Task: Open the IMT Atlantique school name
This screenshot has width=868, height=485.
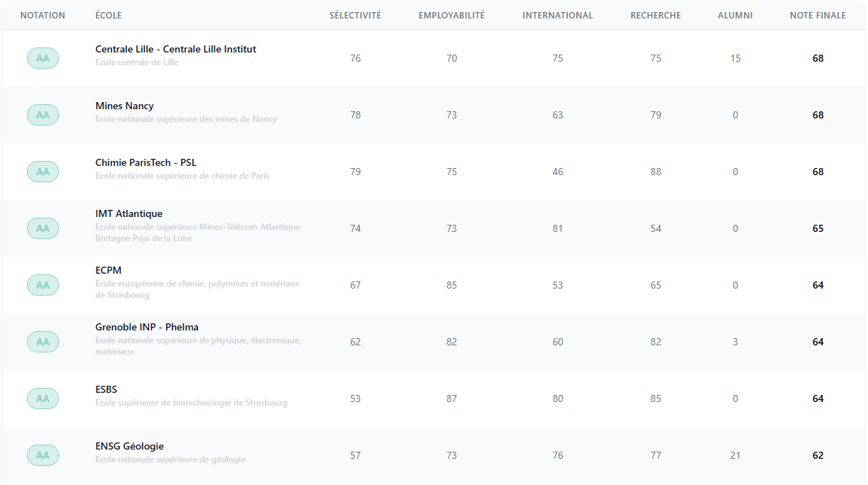Action: pyautogui.click(x=129, y=213)
